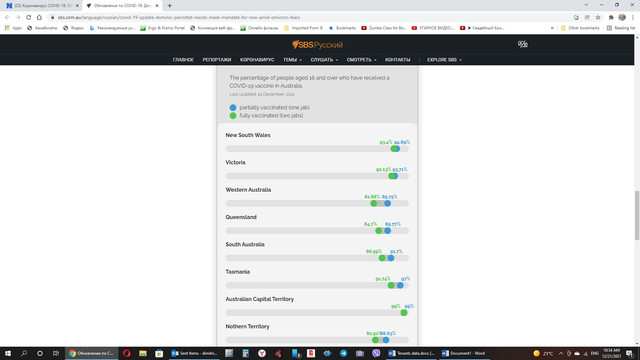Expand the СМОТРЕТЬ dropdown menu

pyautogui.click(x=361, y=60)
